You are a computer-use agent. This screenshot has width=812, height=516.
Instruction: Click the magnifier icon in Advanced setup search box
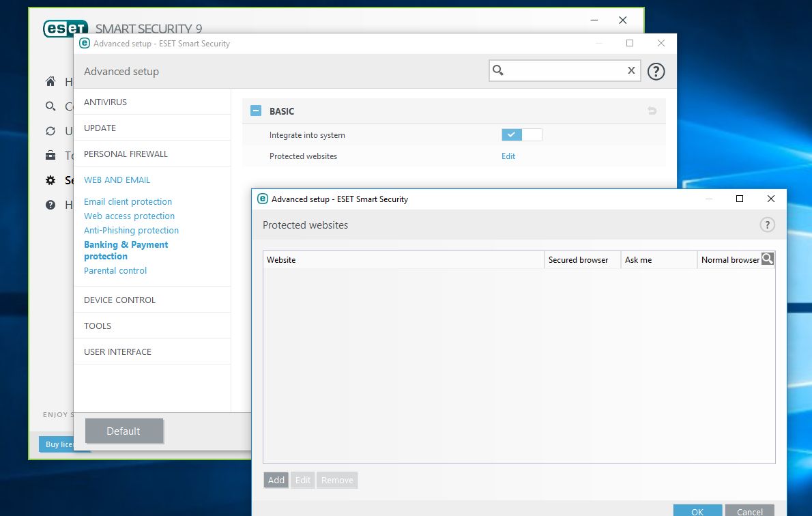point(497,70)
